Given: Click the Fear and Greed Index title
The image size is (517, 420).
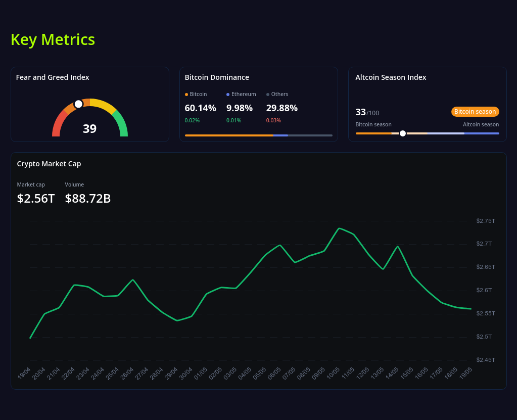Looking at the screenshot, I should pos(53,77).
